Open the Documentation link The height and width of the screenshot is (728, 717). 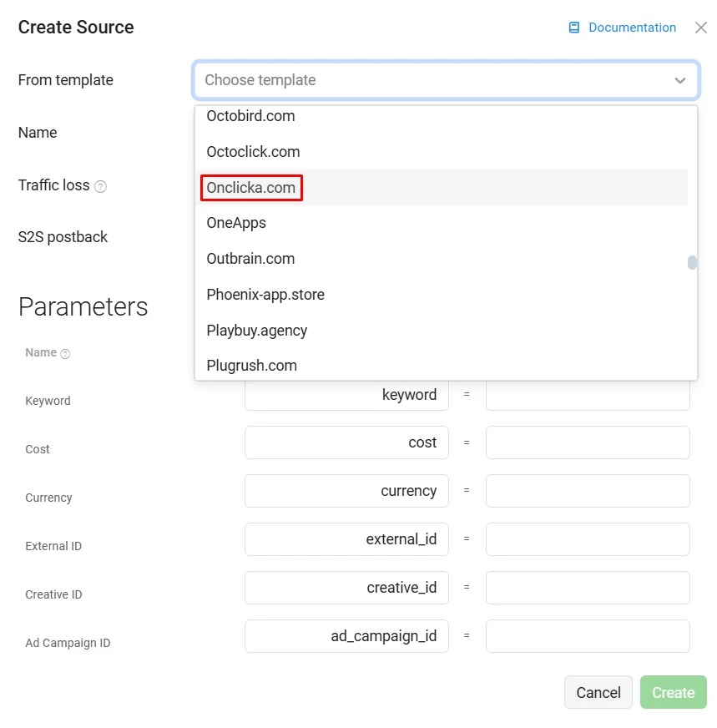click(632, 28)
